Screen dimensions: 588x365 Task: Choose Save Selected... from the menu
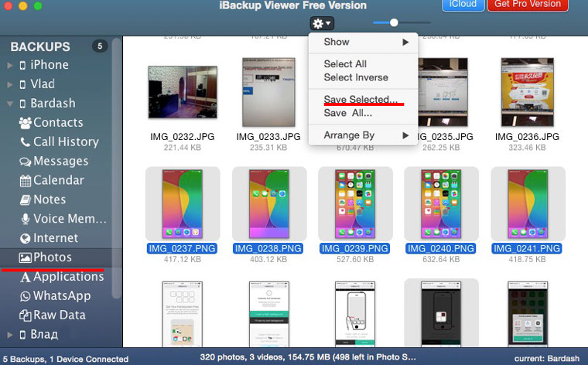point(361,100)
